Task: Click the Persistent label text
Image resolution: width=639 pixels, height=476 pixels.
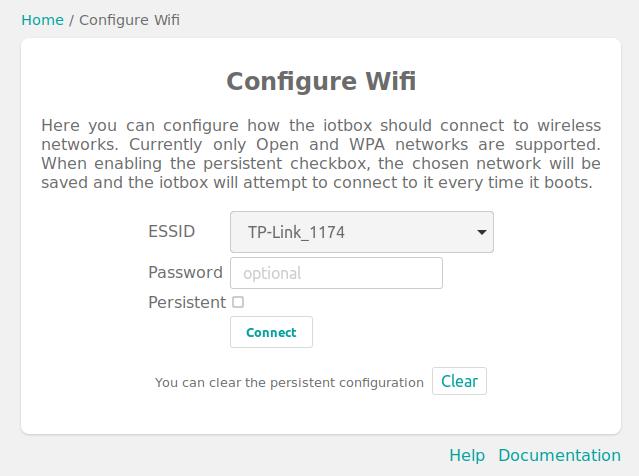Action: click(x=186, y=302)
